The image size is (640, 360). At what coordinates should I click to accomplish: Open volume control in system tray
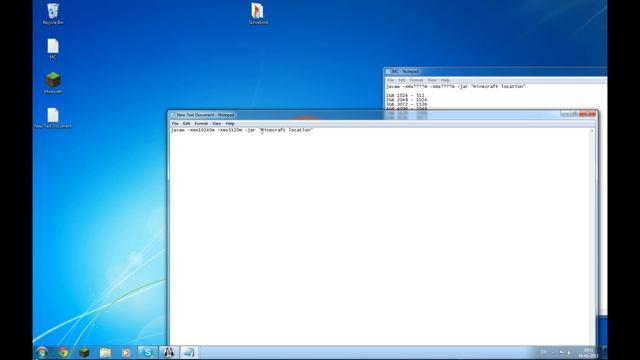click(569, 353)
